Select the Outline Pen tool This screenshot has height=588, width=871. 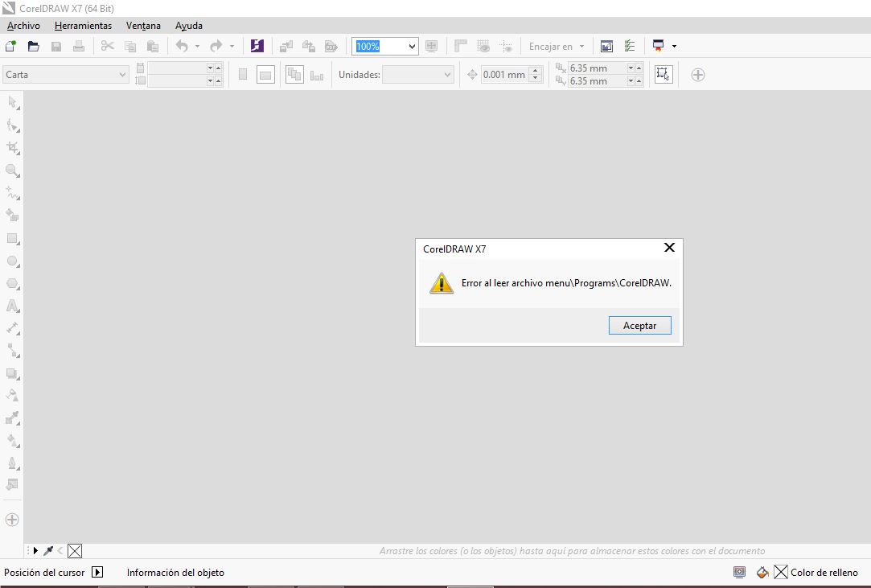[x=13, y=463]
